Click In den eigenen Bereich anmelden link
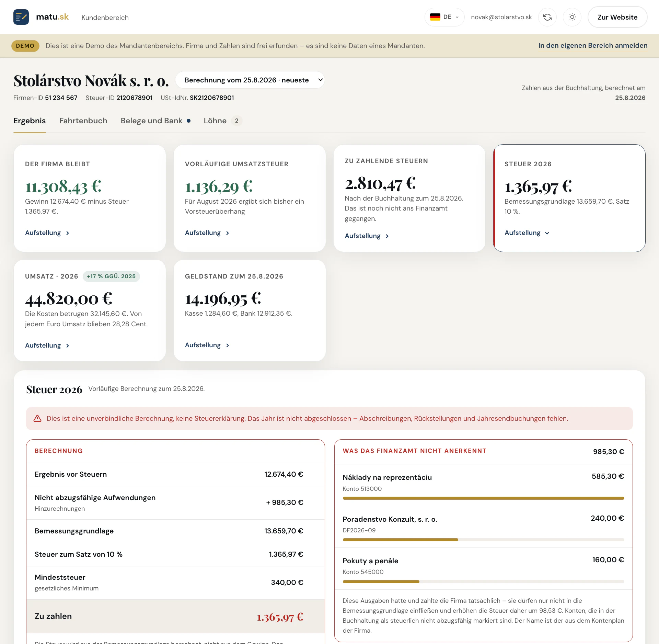This screenshot has width=659, height=644. coord(593,46)
